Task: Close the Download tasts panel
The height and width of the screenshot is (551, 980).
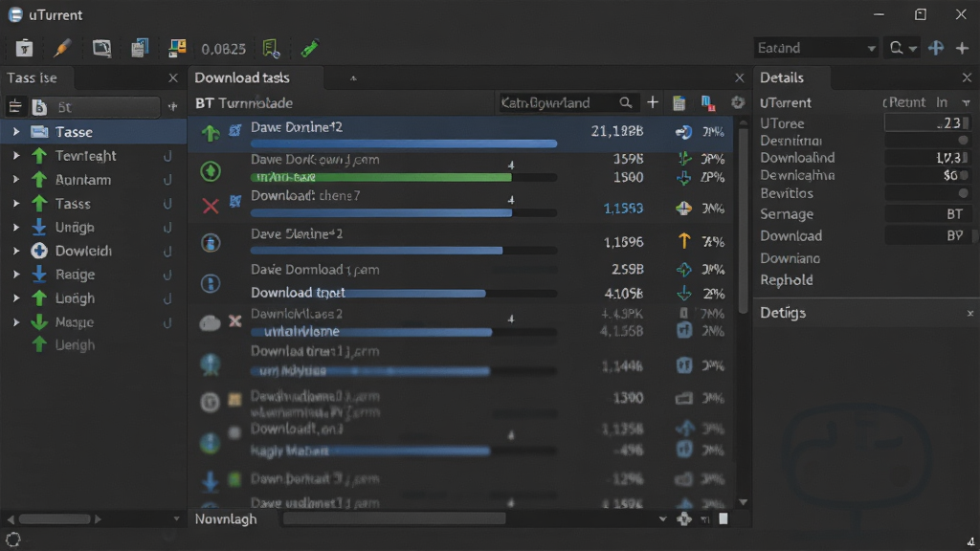Action: coord(740,78)
